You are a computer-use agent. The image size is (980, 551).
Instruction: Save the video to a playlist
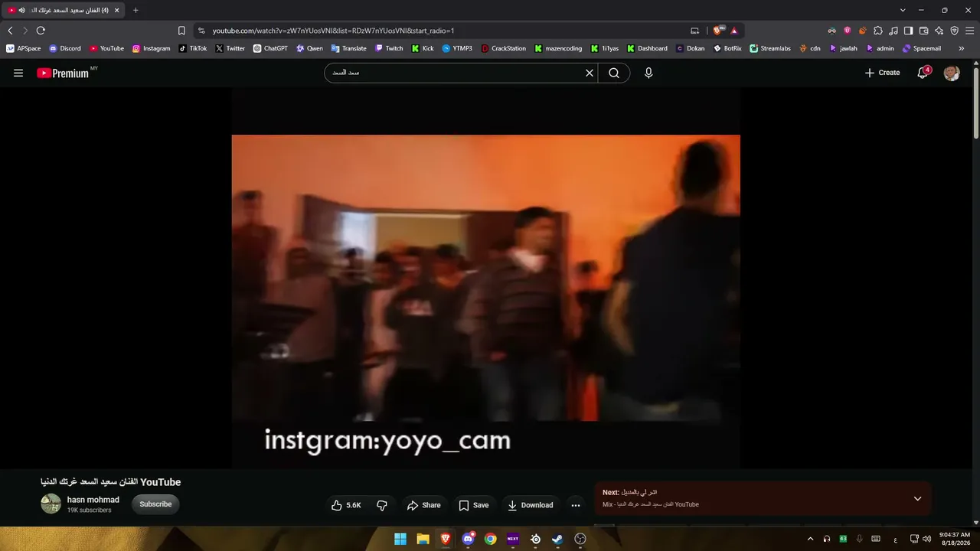474,505
